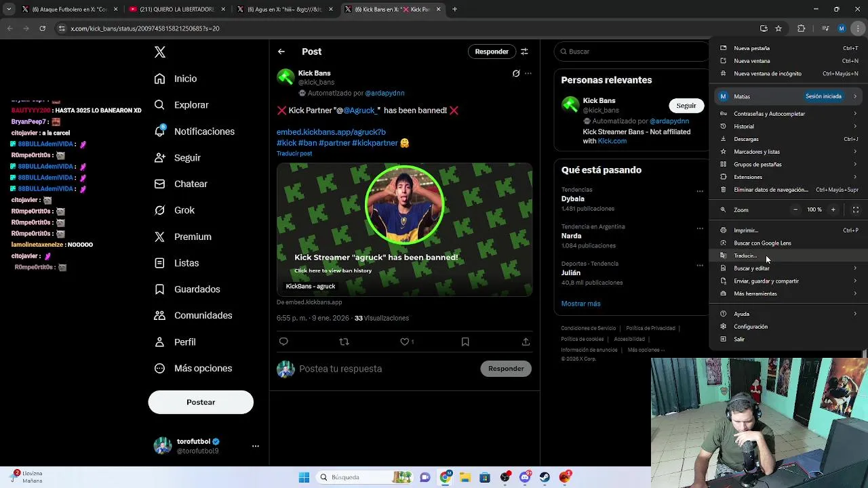Open Comunidades in the sidebar
Screen dimensions: 868x488
193,315
